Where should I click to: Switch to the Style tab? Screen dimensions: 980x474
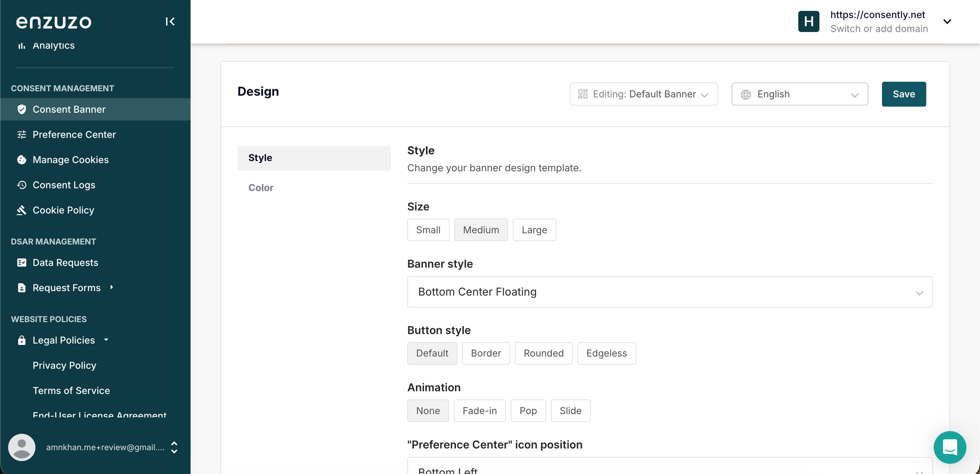(x=314, y=158)
